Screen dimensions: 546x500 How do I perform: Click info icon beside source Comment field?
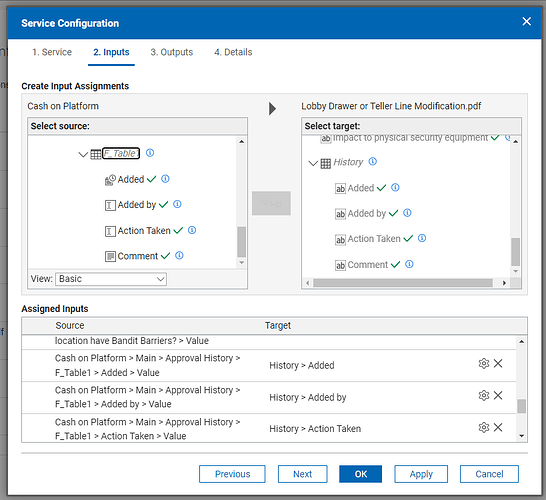179,256
